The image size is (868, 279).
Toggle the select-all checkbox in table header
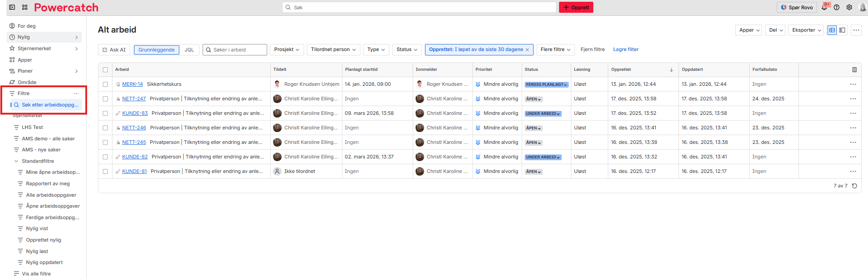coord(105,70)
